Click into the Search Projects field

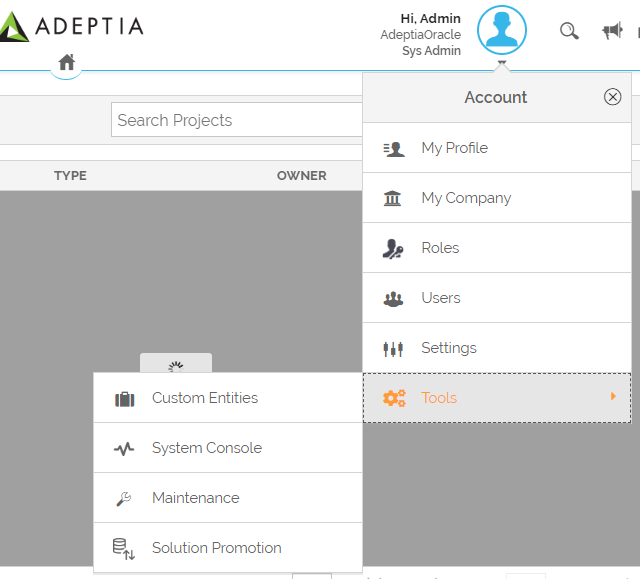point(236,120)
